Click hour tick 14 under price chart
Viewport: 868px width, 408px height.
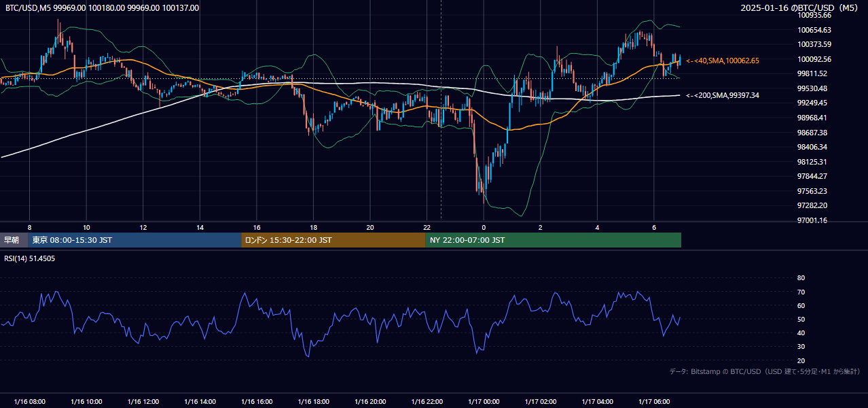pyautogui.click(x=200, y=227)
